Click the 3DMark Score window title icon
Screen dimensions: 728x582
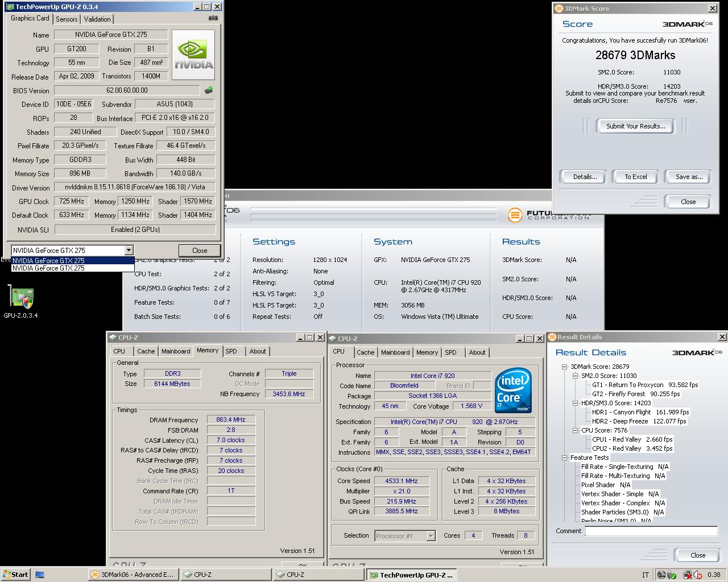pos(559,9)
